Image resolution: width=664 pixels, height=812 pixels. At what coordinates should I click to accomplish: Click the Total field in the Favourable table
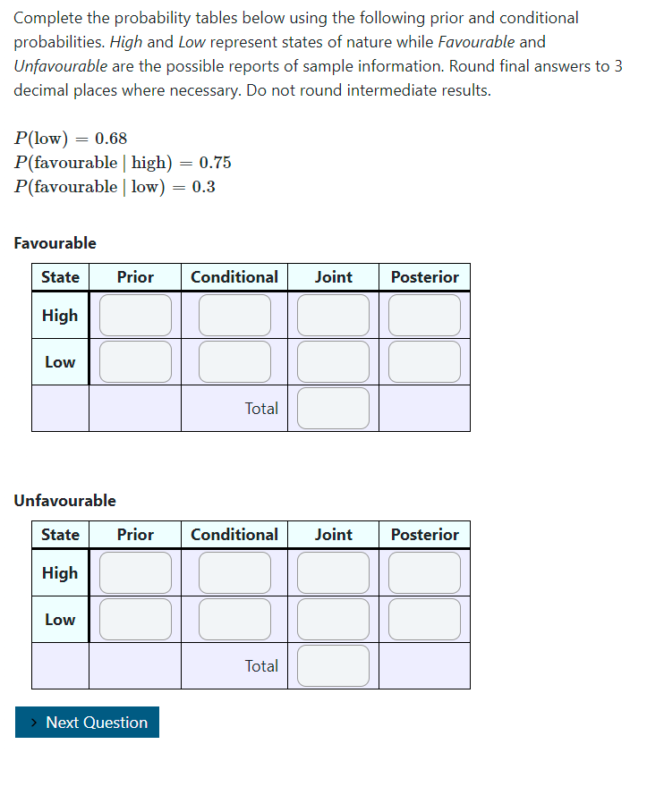click(x=333, y=408)
